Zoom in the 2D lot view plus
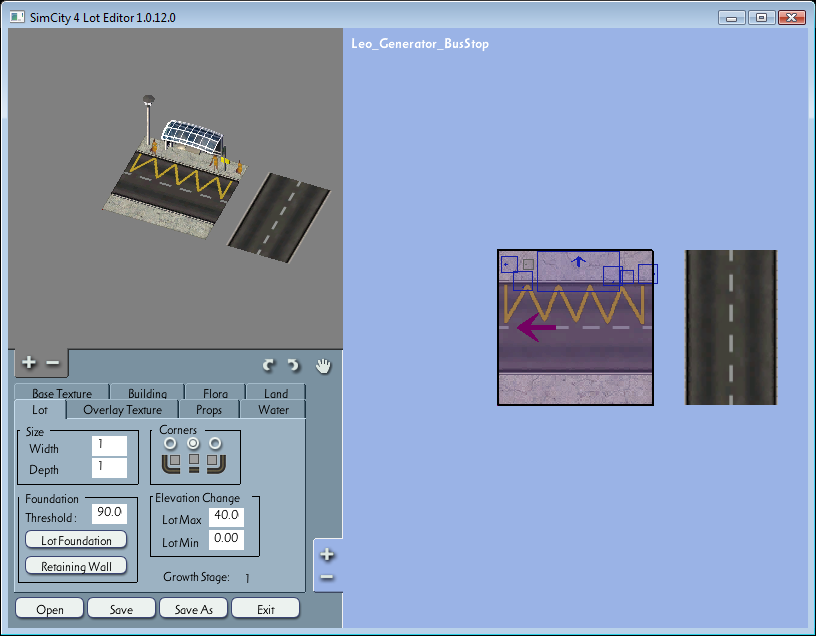The width and height of the screenshot is (816, 636). 327,554
